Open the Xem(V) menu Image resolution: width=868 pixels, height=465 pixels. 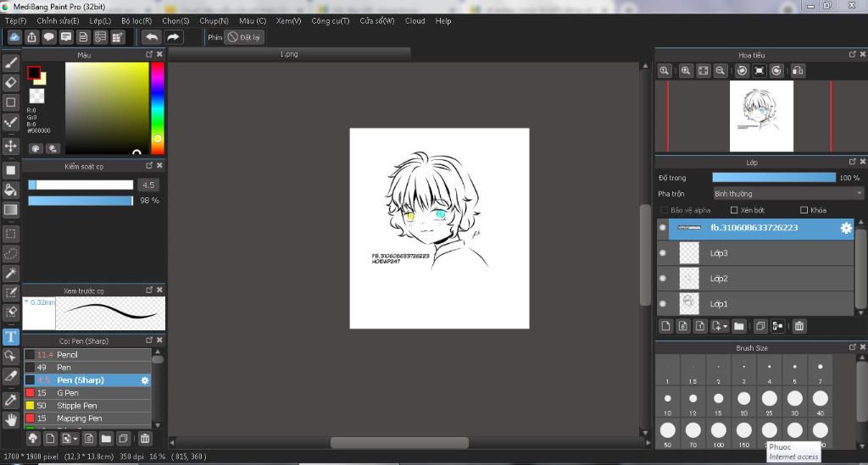(x=288, y=20)
